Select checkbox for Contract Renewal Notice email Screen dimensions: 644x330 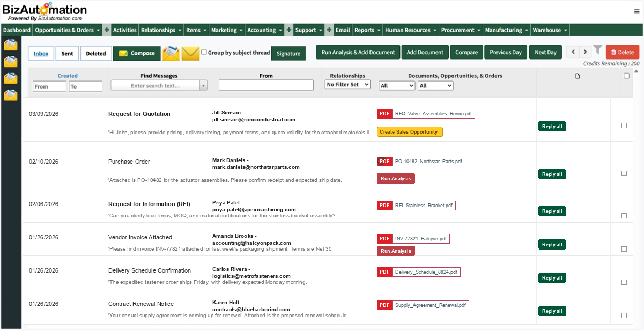pos(624,316)
